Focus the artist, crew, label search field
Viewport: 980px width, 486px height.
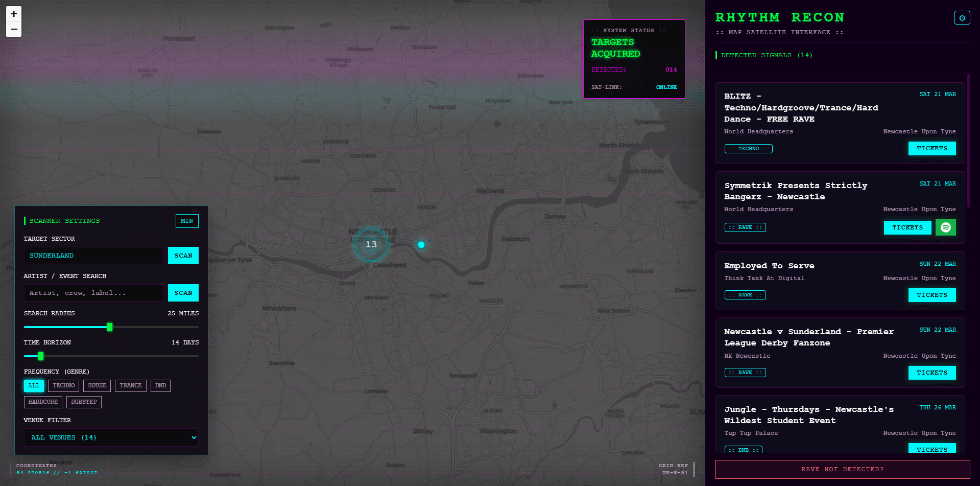click(x=94, y=293)
